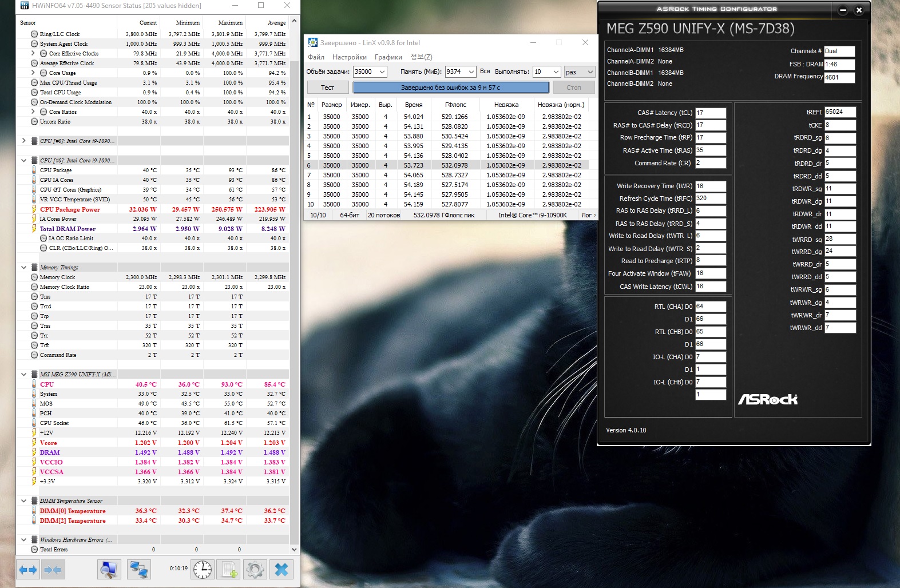Click LinX Стоп button
The height and width of the screenshot is (588, 900).
[573, 88]
